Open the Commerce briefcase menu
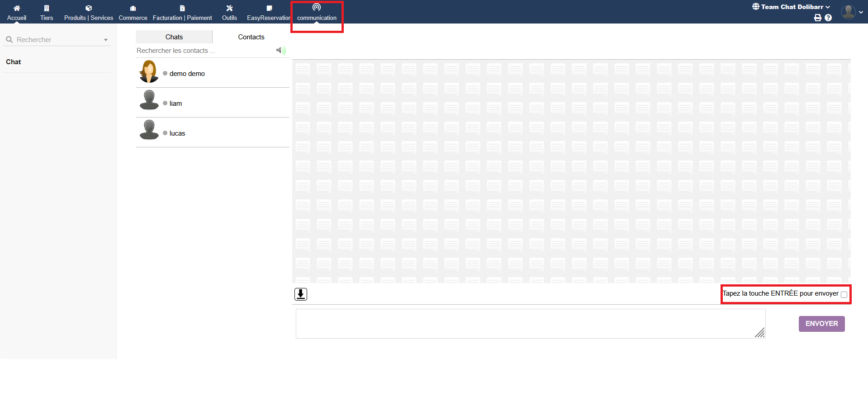Image resolution: width=868 pixels, height=410 pixels. pyautogui.click(x=133, y=8)
